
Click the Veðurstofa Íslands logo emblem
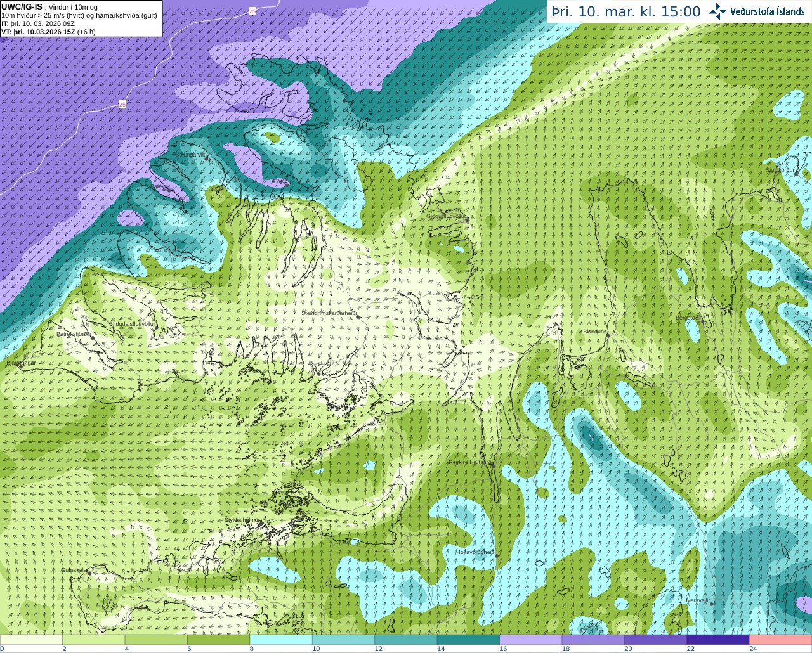click(718, 11)
